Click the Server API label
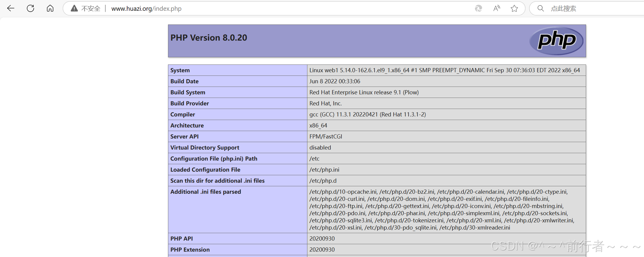 pyautogui.click(x=184, y=136)
